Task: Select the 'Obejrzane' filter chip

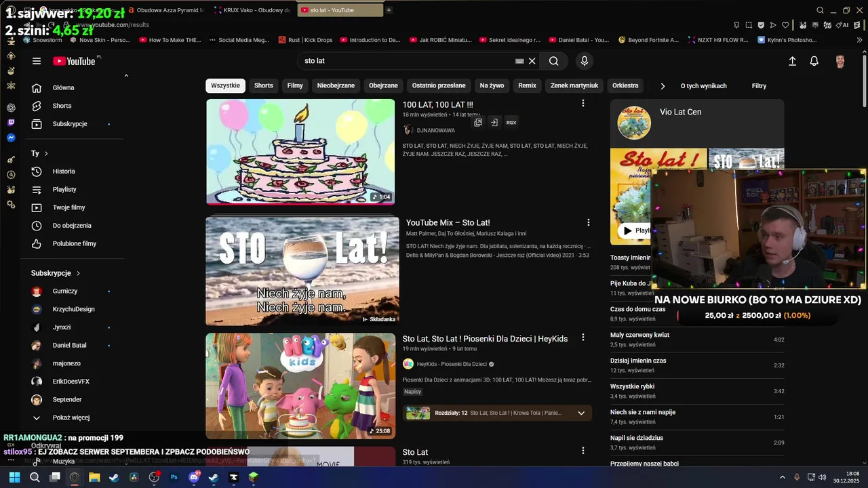Action: [x=383, y=85]
